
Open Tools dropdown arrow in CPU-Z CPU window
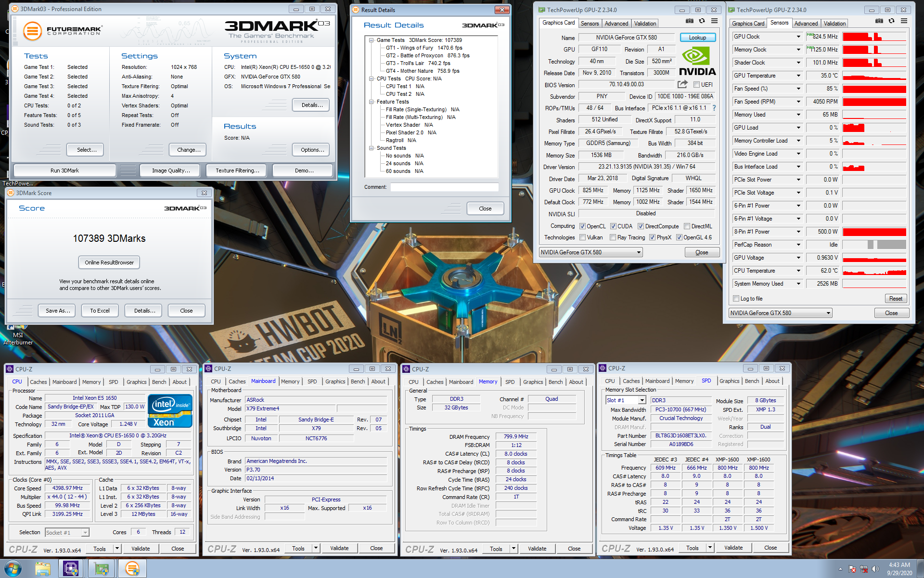[x=117, y=549]
